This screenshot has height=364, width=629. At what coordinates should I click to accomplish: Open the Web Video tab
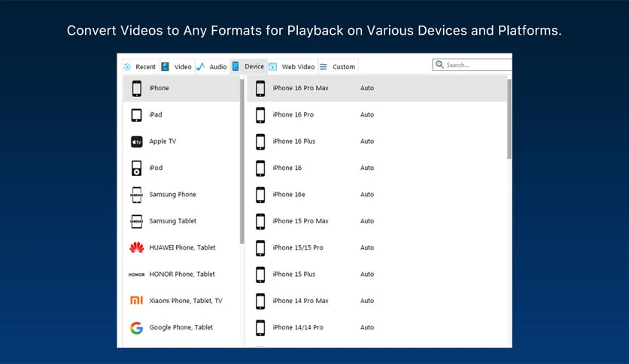click(293, 67)
